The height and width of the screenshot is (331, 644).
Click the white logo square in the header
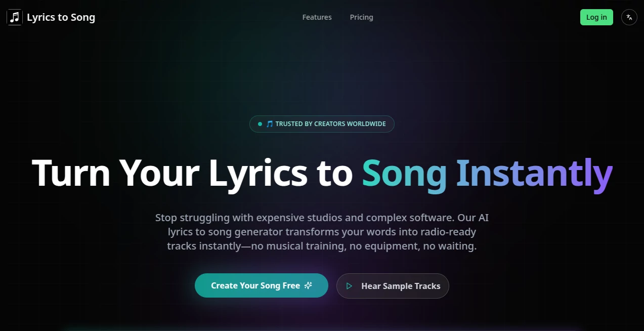pyautogui.click(x=14, y=17)
